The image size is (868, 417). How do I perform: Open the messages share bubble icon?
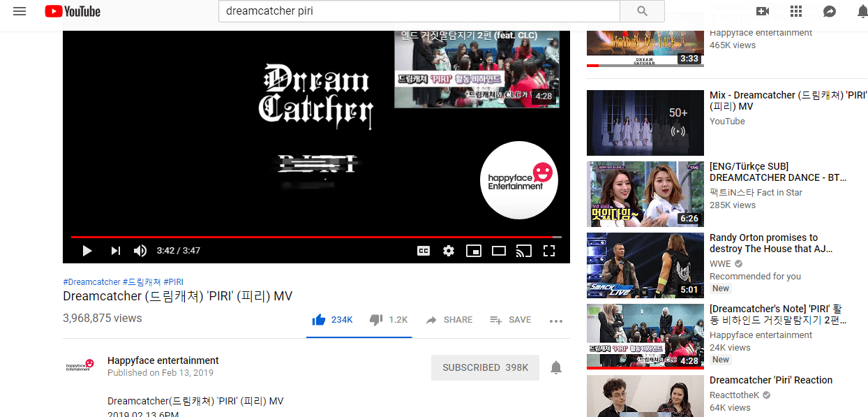point(830,11)
